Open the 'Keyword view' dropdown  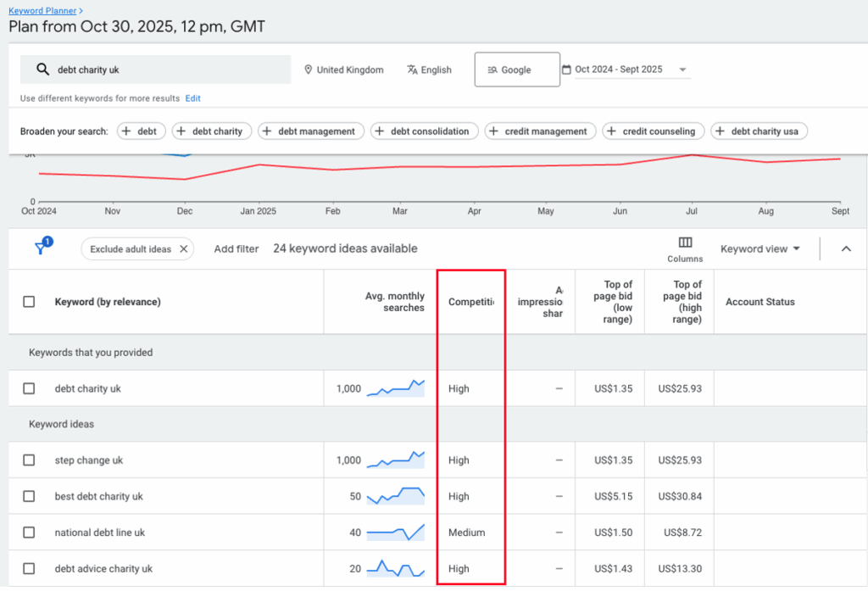click(x=762, y=248)
